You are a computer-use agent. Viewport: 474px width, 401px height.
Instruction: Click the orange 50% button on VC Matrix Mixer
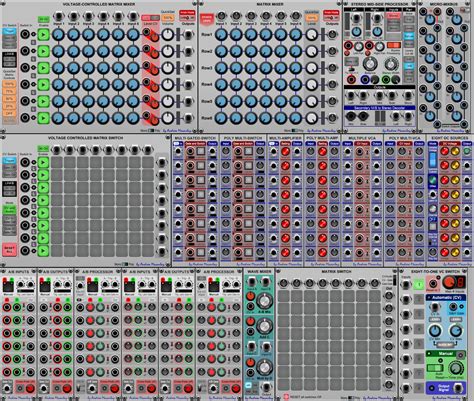[x=9, y=99]
